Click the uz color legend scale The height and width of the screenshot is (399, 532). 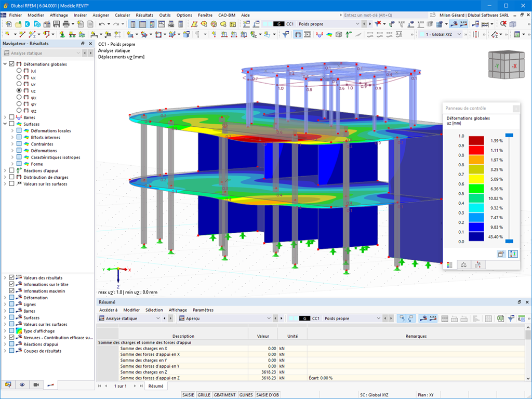coord(474,190)
